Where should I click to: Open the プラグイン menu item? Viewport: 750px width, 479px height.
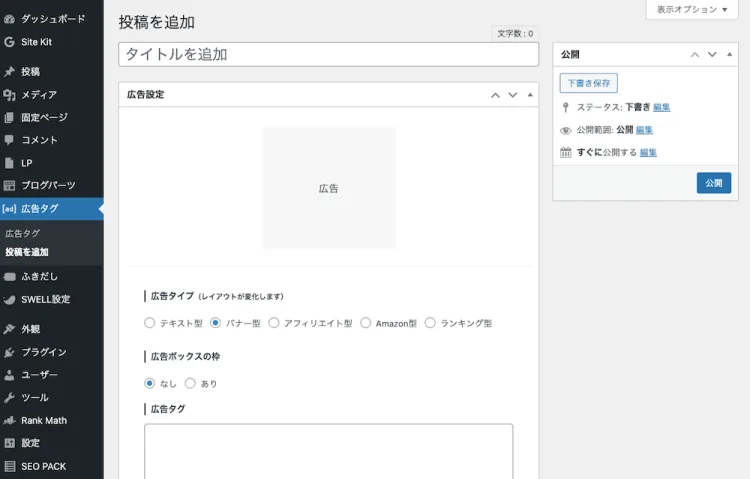pyautogui.click(x=52, y=352)
